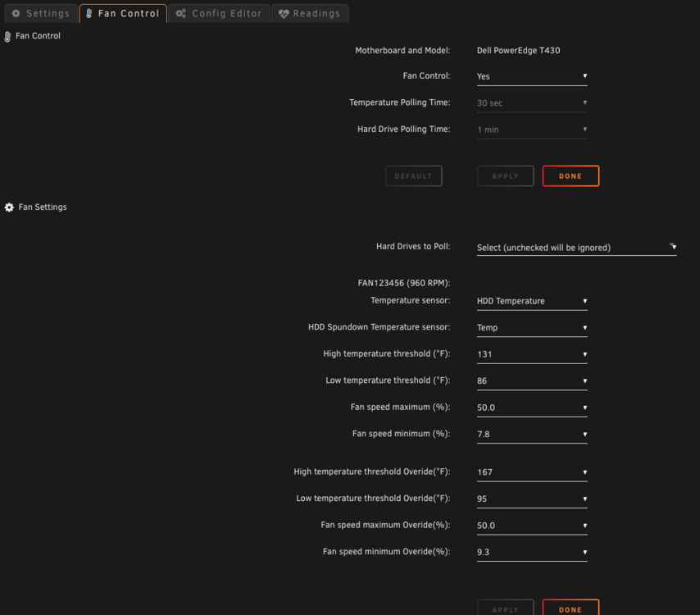Click the gear icon on Settings tab

click(16, 13)
